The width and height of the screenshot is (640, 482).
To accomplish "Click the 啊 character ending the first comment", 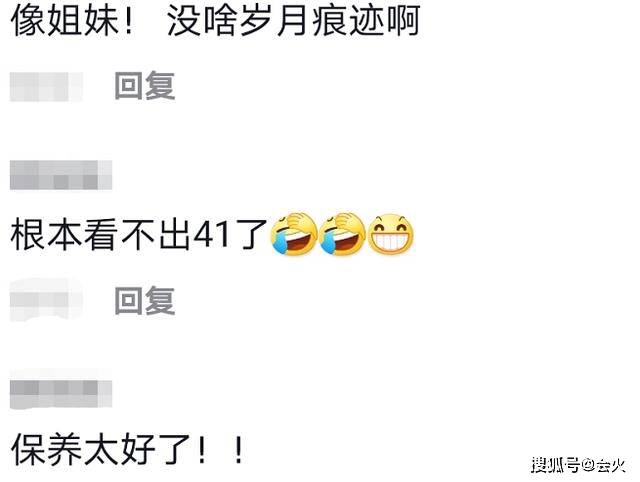I will (404, 20).
